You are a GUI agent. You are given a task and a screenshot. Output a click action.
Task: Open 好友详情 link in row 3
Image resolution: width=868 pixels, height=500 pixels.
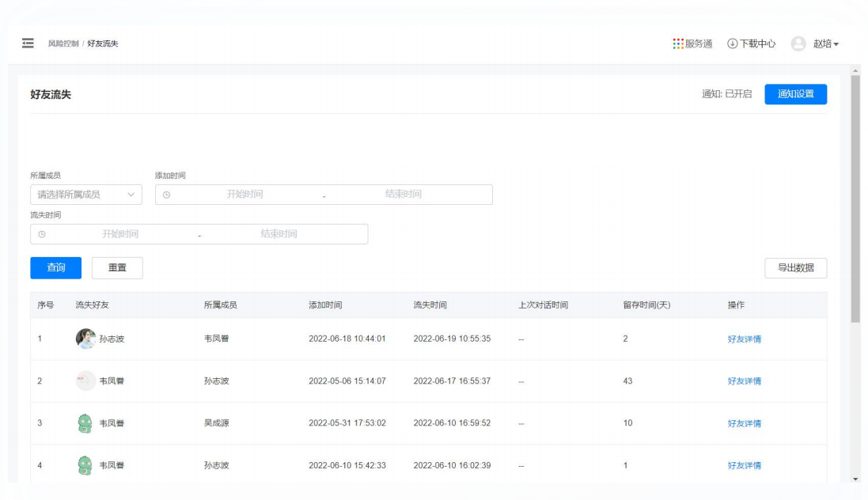click(744, 423)
